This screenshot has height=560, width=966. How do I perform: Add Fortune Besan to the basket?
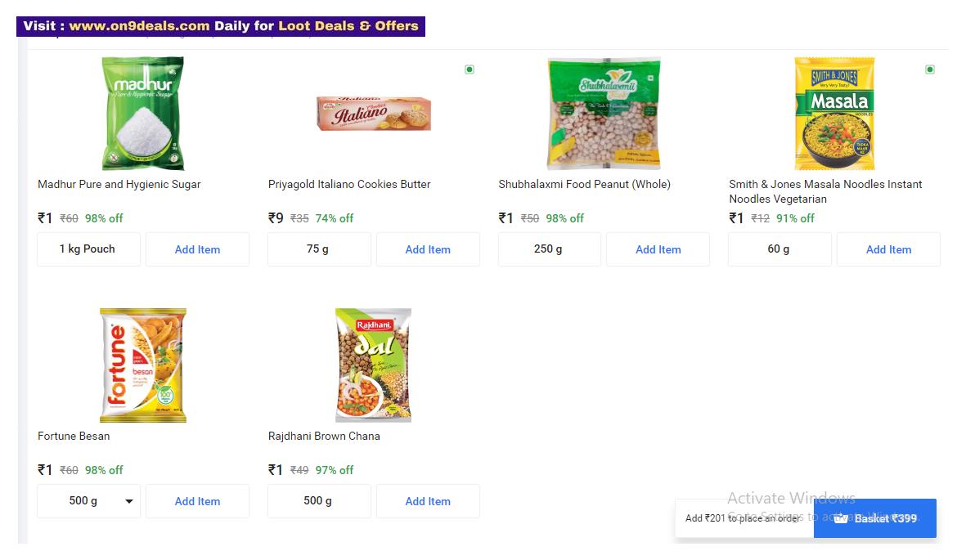tap(197, 501)
